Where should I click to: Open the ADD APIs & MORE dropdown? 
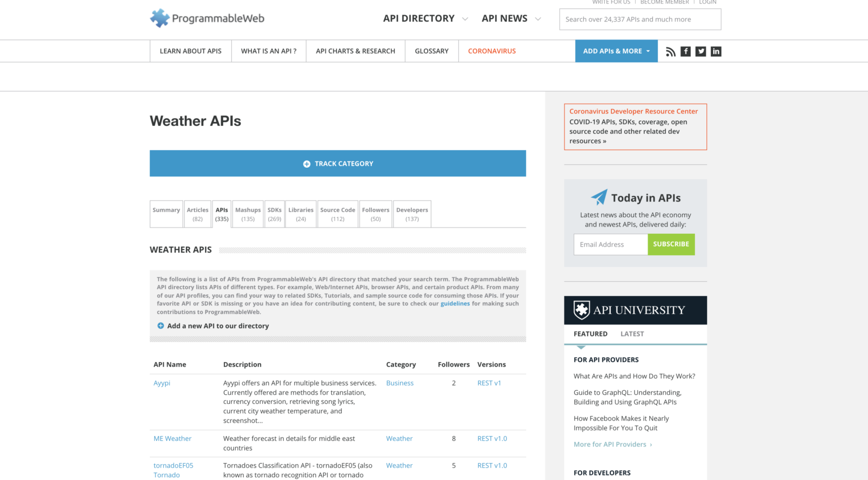coord(616,51)
